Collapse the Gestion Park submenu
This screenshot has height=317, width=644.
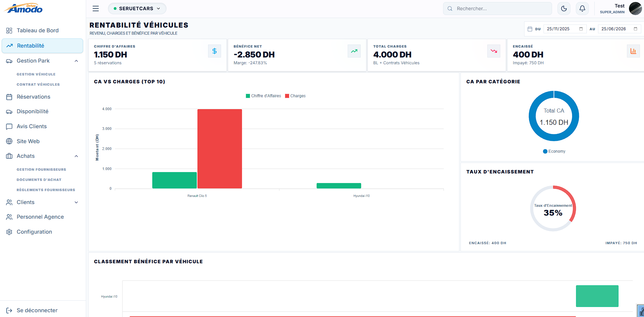[x=76, y=61]
